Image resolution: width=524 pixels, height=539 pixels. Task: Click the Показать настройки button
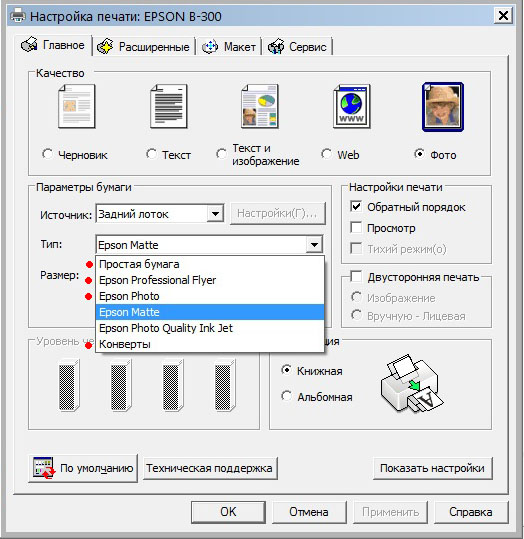433,468
